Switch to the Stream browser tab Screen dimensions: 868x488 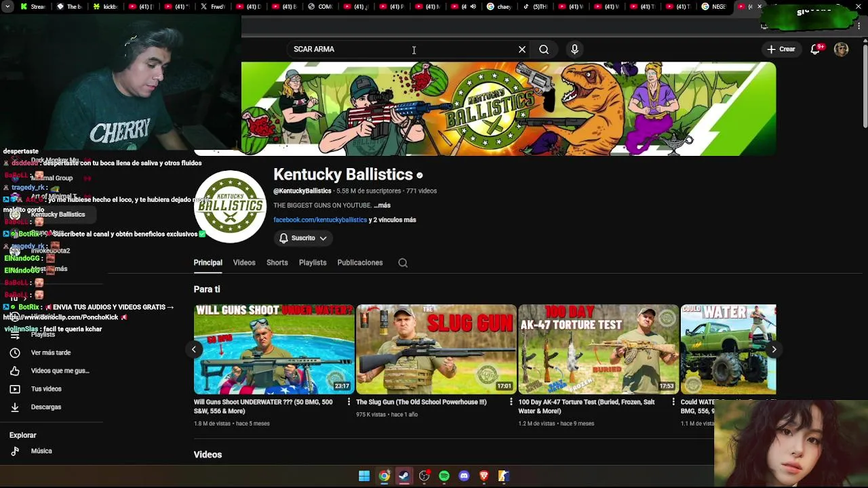(33, 7)
